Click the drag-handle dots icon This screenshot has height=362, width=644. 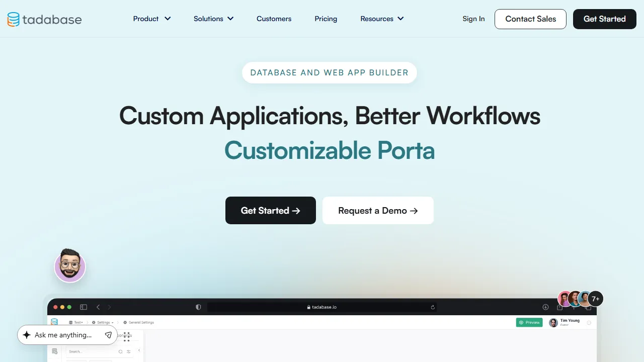point(127,337)
